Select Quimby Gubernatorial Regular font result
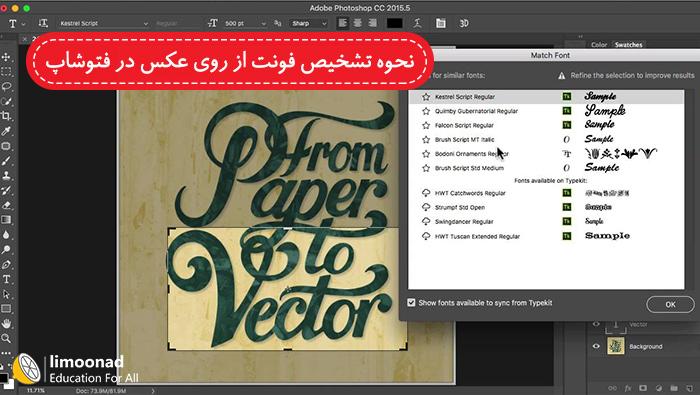Viewport: 700px width, 395px height. (547, 111)
